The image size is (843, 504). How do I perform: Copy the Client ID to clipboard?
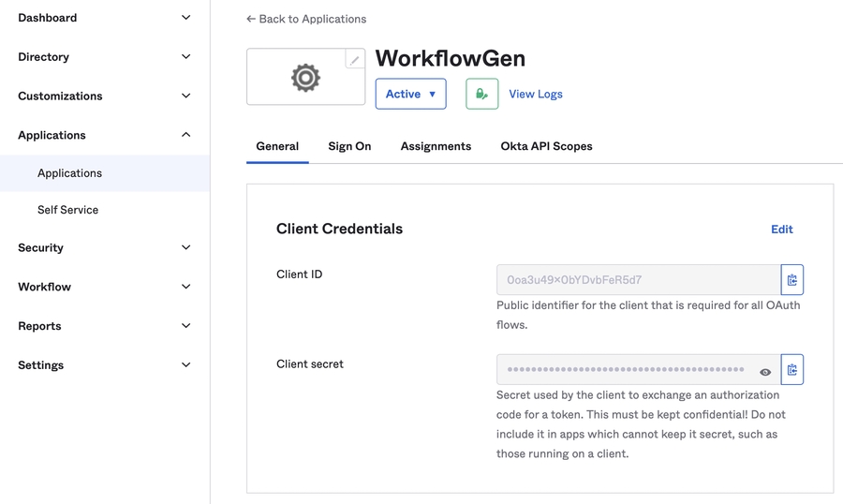tap(792, 280)
